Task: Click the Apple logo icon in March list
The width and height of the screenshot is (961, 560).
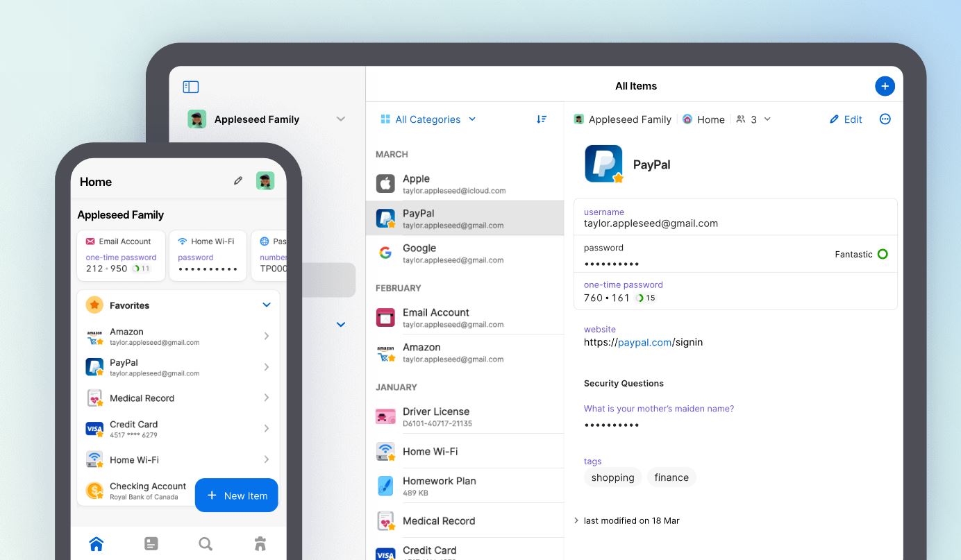Action: point(385,184)
